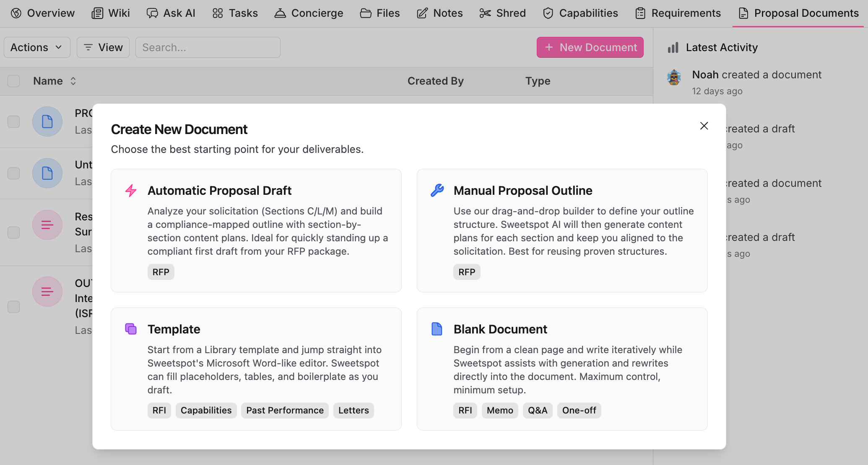Click the Capabilities tag under Template
This screenshot has width=868, height=465.
point(206,411)
